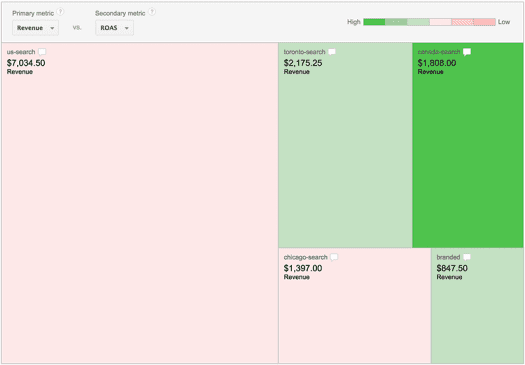Click the darkest green High legend swatch

374,22
